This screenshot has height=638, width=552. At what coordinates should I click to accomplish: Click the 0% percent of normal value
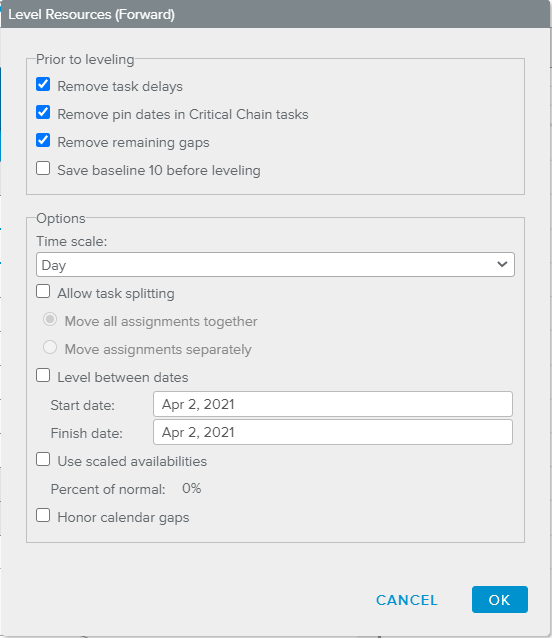point(192,488)
